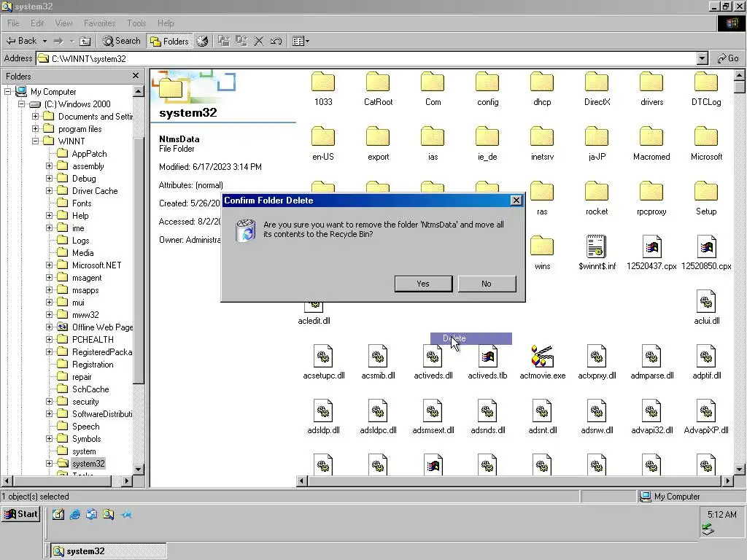Open the Favorites menu
This screenshot has height=560, width=747.
click(x=99, y=23)
